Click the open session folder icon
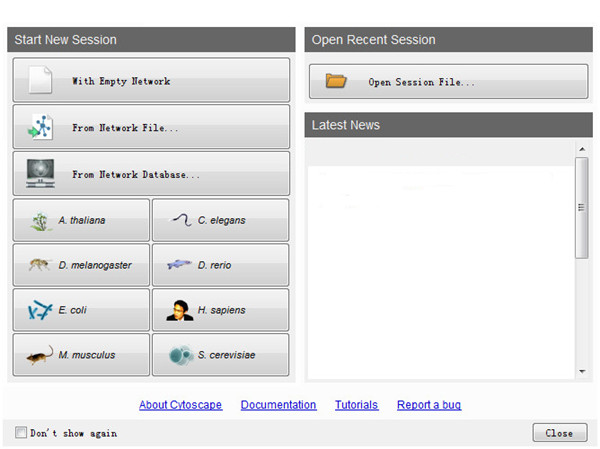 click(x=336, y=81)
